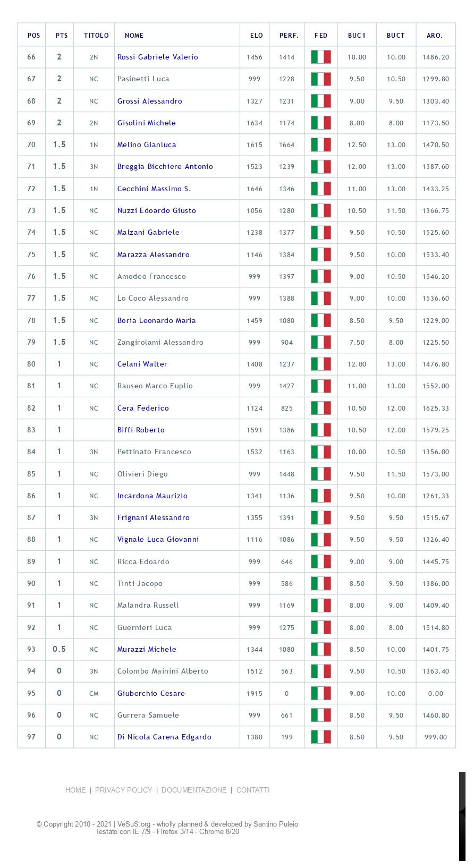Click flag icon for Vignale Luca Giovanni
Viewport: 474px width, 868px height.
coord(321,539)
